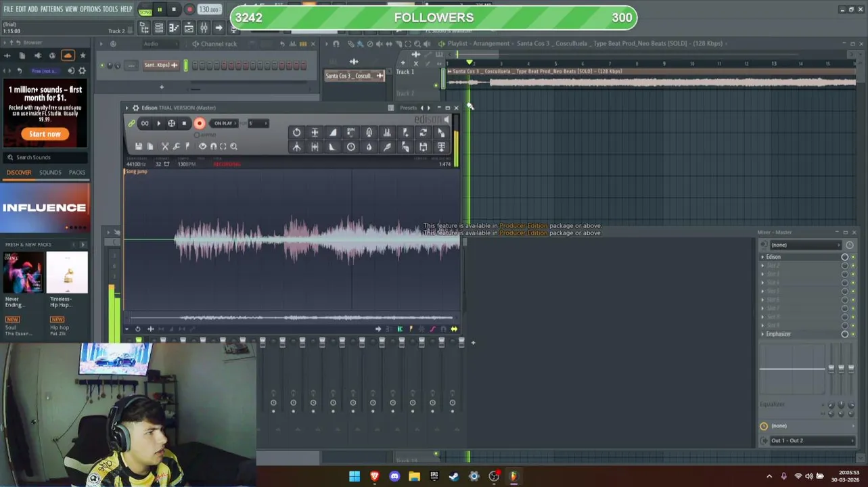
Task: Open the Windows Start menu
Action: click(x=355, y=476)
